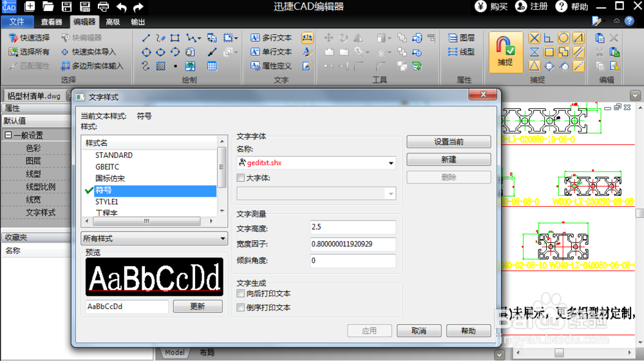Select 国标仿宋 in the style list
This screenshot has width=644, height=361.
tap(110, 178)
